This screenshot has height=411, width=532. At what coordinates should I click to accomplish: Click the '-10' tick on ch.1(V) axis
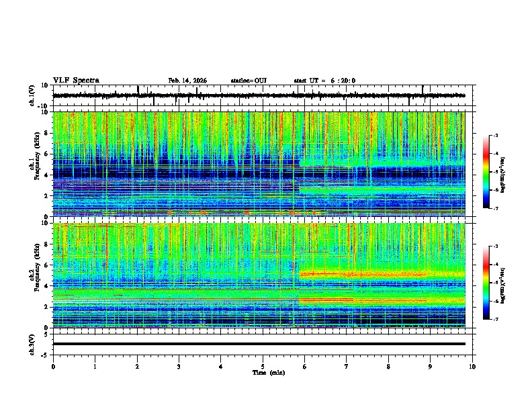point(43,106)
